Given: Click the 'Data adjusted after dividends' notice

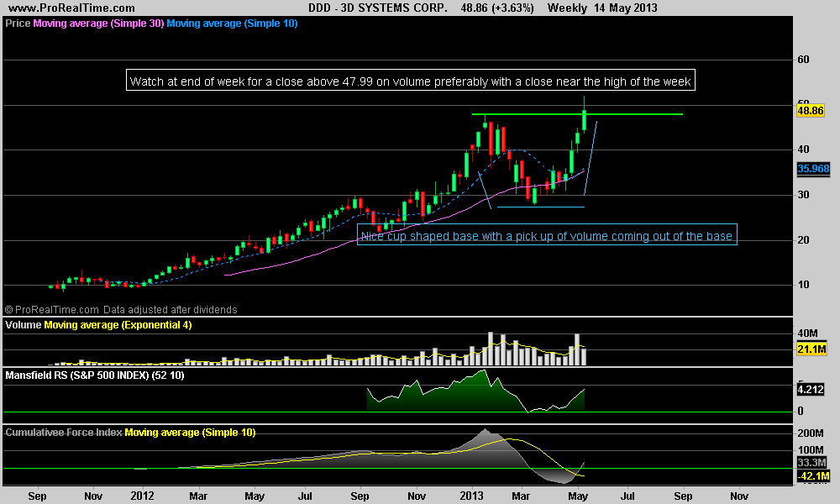Looking at the screenshot, I should click(x=170, y=310).
